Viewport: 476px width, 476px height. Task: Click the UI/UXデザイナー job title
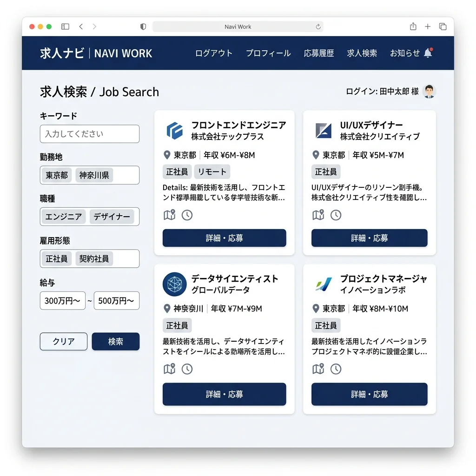371,125
